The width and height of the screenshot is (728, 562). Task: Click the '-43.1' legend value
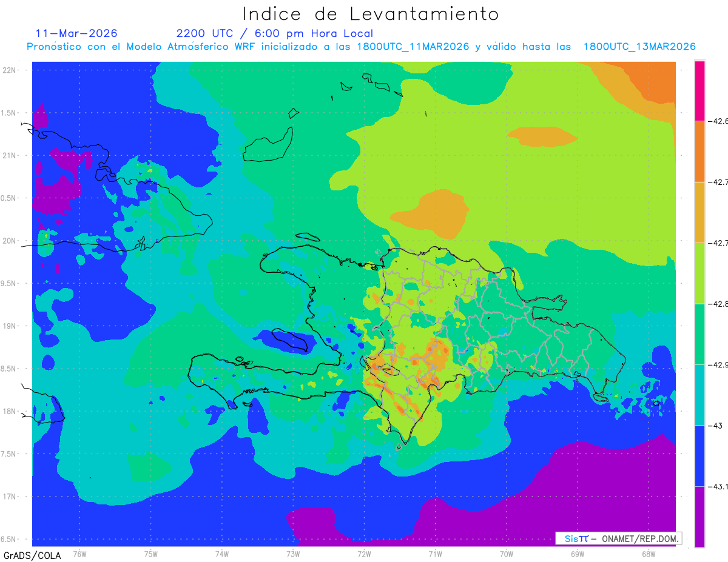coord(719,486)
